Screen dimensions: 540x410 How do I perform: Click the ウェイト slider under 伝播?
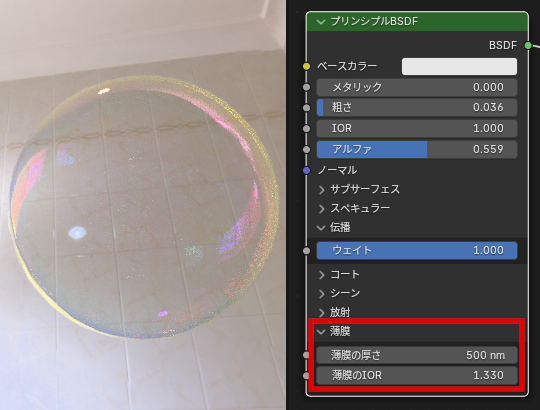[x=417, y=250]
